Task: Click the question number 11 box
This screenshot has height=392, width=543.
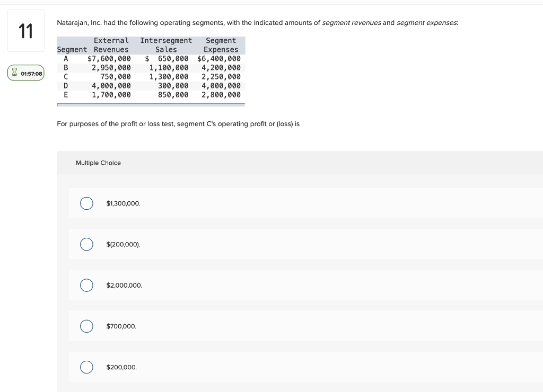Action: click(25, 30)
